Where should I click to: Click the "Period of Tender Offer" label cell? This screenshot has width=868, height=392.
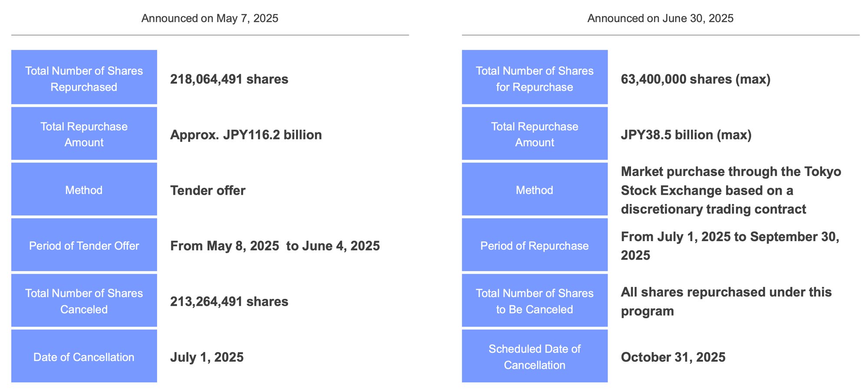[84, 246]
